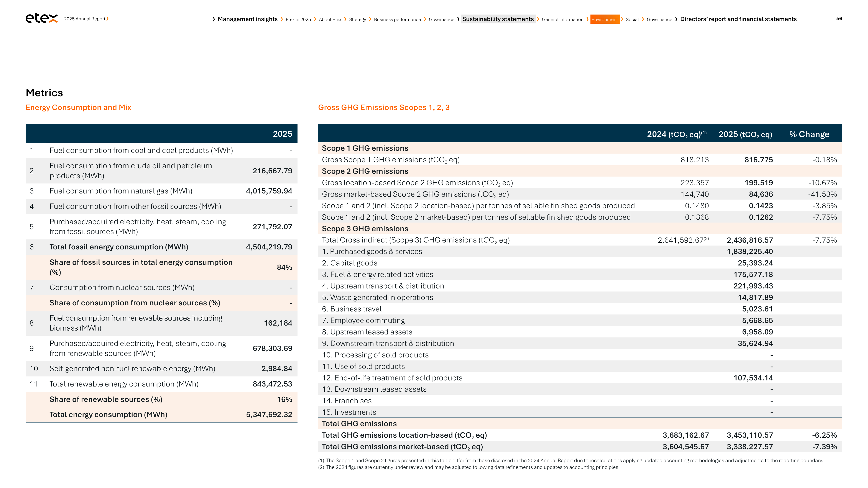The width and height of the screenshot is (868, 488).
Task: Go to General information section
Action: (x=562, y=20)
